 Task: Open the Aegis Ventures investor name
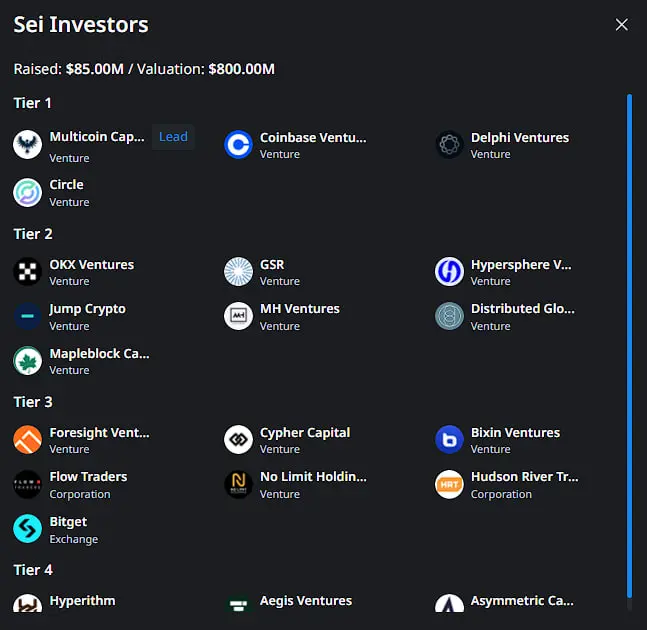pyautogui.click(x=306, y=601)
